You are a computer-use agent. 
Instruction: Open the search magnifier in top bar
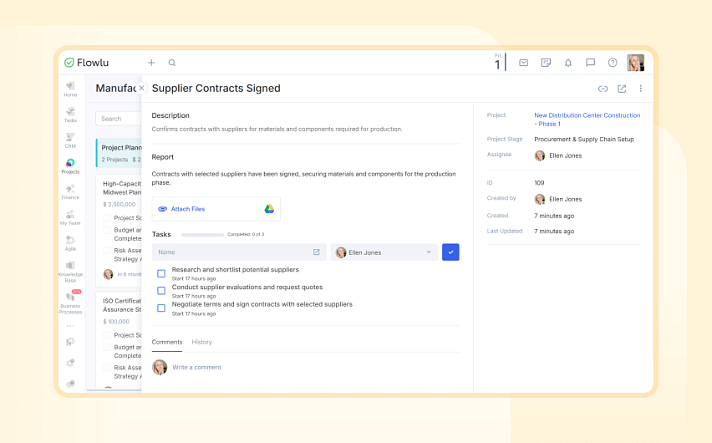click(172, 63)
